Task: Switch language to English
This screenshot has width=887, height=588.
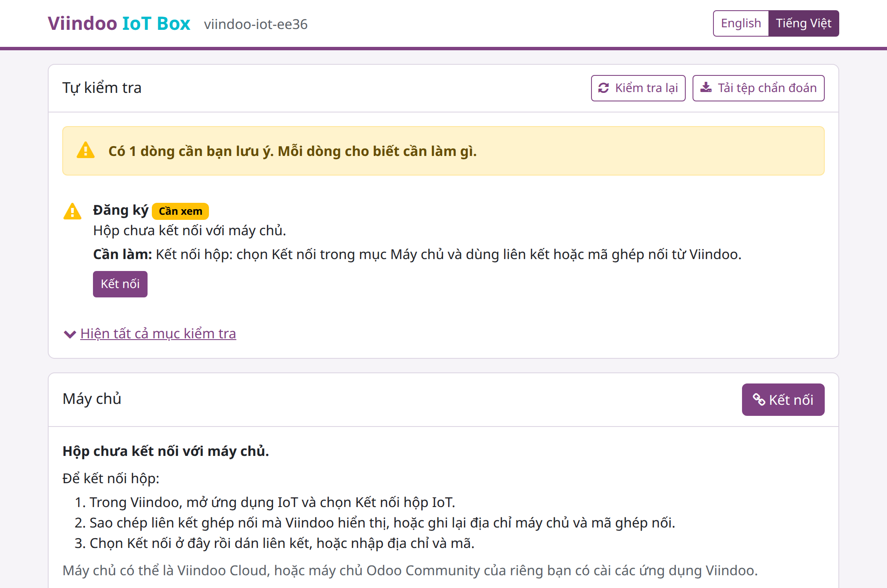Action: point(741,23)
